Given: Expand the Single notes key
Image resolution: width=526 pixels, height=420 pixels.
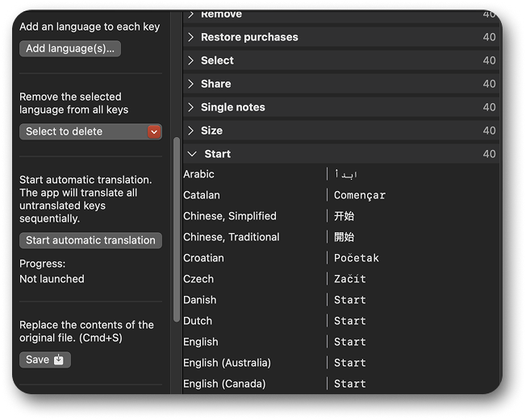Looking at the screenshot, I should coord(191,107).
